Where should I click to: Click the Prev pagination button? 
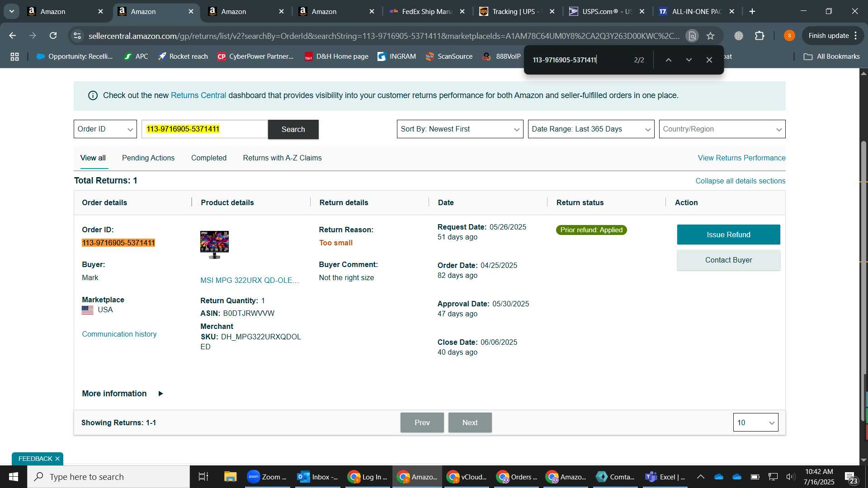(x=422, y=422)
